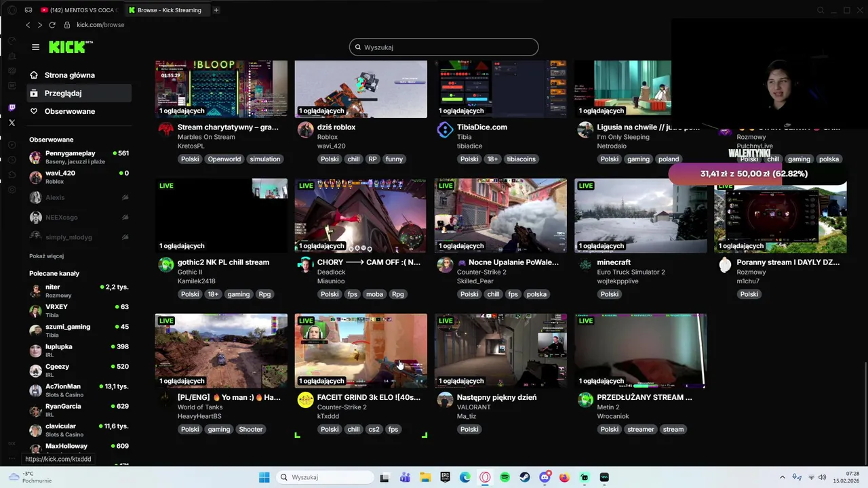Viewport: 868px width, 488px height.
Task: Click the Wyszukaj search field on Kick
Action: 443,47
